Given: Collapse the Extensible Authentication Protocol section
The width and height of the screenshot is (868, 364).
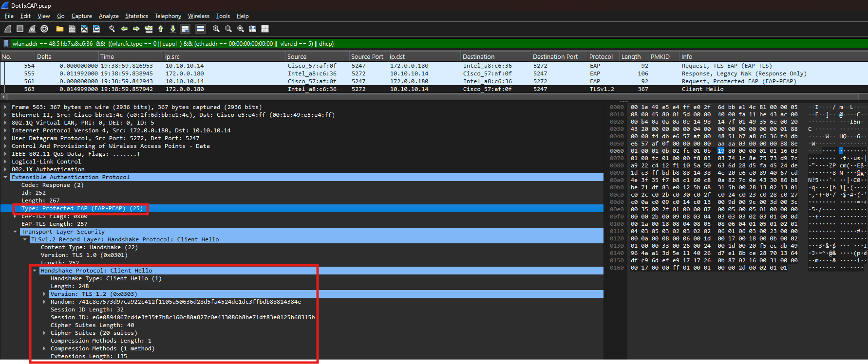Looking at the screenshot, I should click(x=5, y=177).
